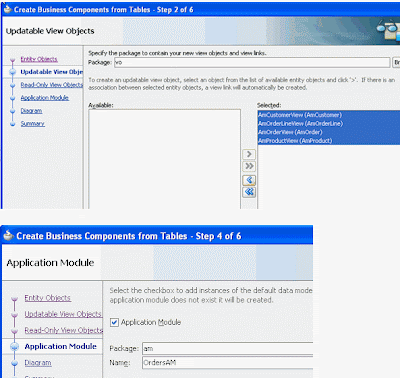Select AmOrderView (AmOrder) in Selected list

point(329,132)
